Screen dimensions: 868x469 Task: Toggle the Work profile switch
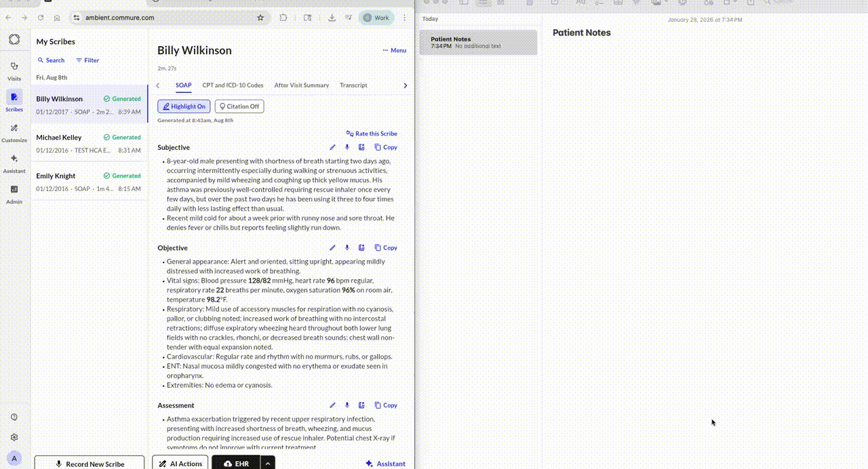(376, 18)
